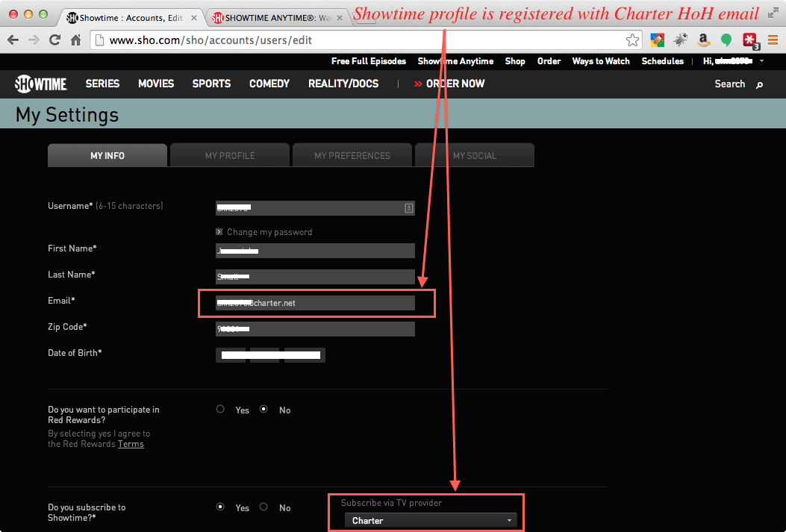Click the colorful pencil extension icon
The image size is (786, 532).
[x=657, y=40]
